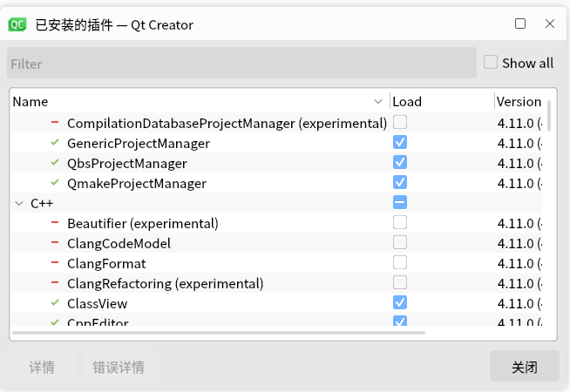This screenshot has height=392, width=570.
Task: Click red dash icon beside ClangCodeModel
Action: (55, 242)
